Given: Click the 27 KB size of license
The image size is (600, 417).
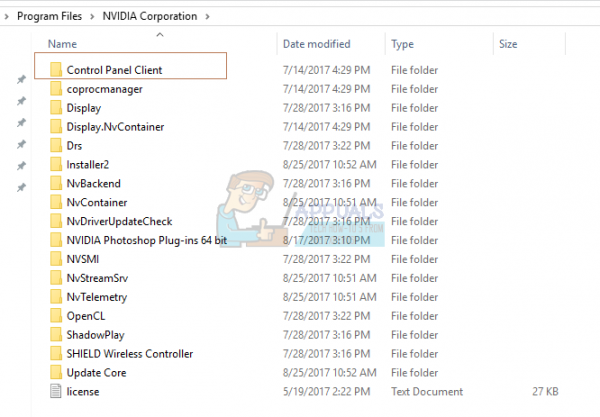Looking at the screenshot, I should pyautogui.click(x=545, y=392).
